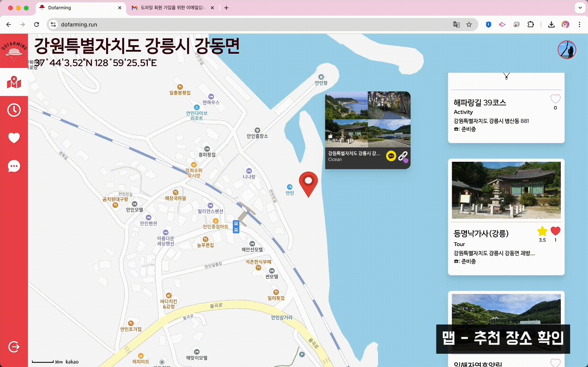
Task: Click 현하우스 lodging marker
Action: click(211, 97)
